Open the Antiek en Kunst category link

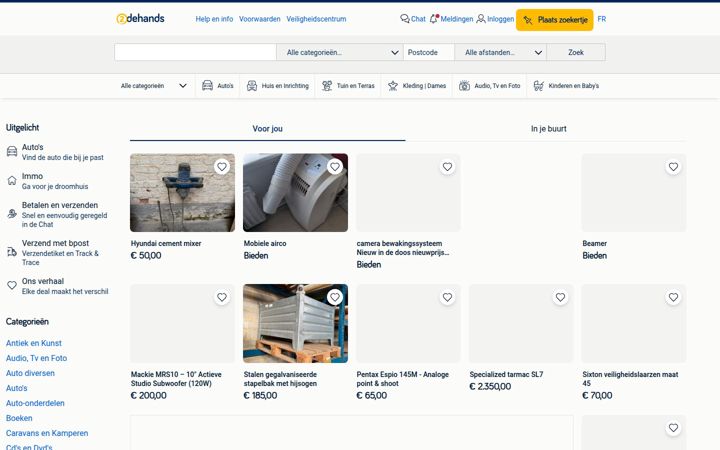point(34,343)
